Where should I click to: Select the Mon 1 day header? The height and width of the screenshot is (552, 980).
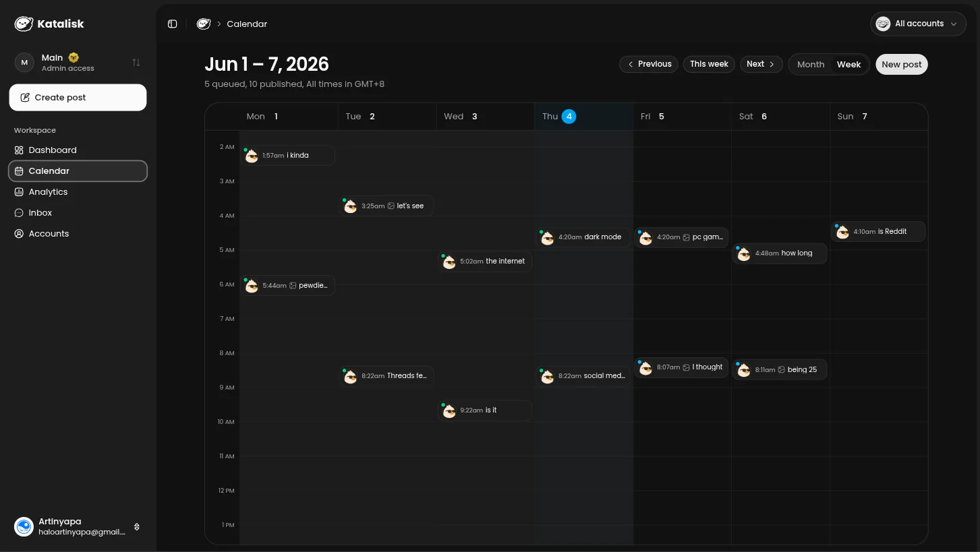coord(289,117)
